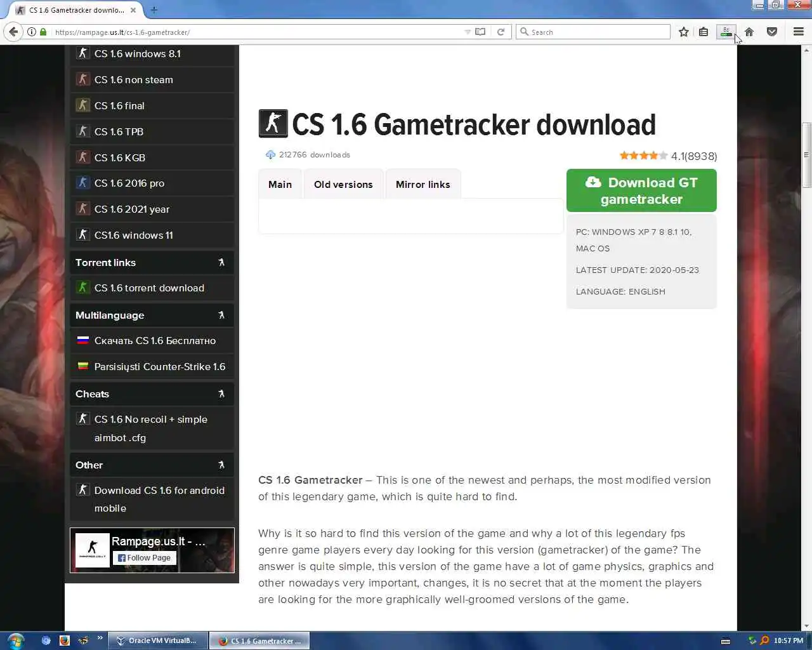
Task: Click the Lithuanian flag icon
Action: pyautogui.click(x=82, y=366)
